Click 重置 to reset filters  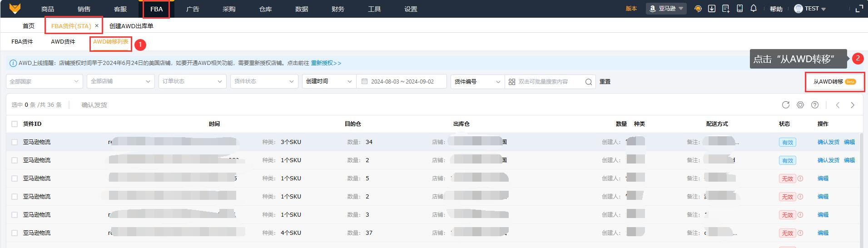coord(605,82)
